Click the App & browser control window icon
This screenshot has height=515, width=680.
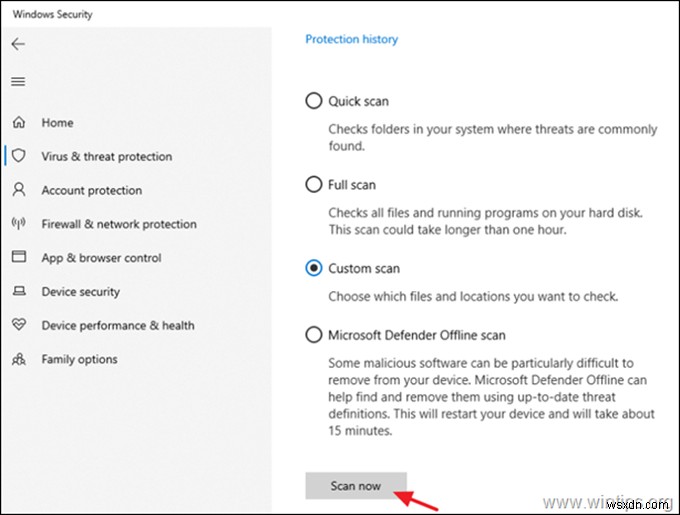[x=19, y=257]
